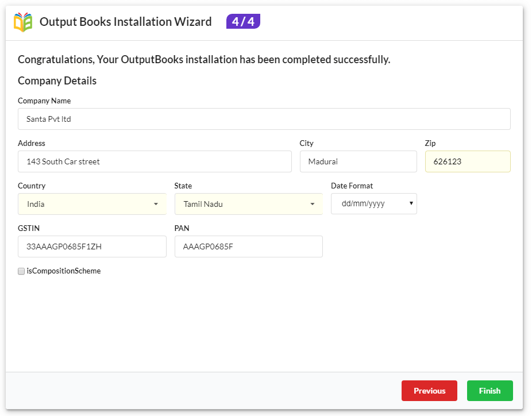Click the Company Name input field
The height and width of the screenshot is (416, 532).
click(x=264, y=119)
